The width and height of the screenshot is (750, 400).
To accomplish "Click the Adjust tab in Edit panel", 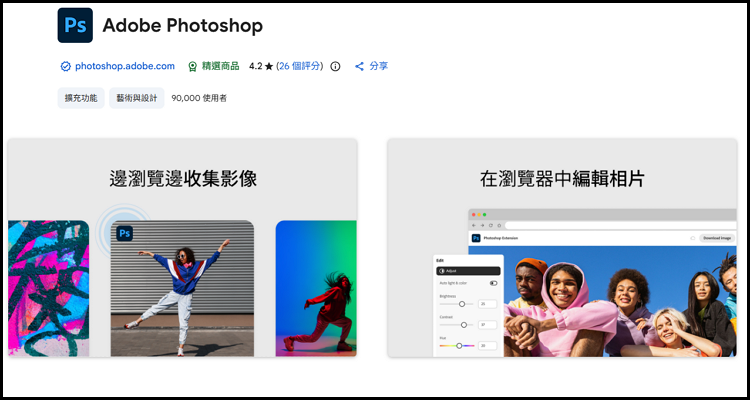I will (468, 271).
